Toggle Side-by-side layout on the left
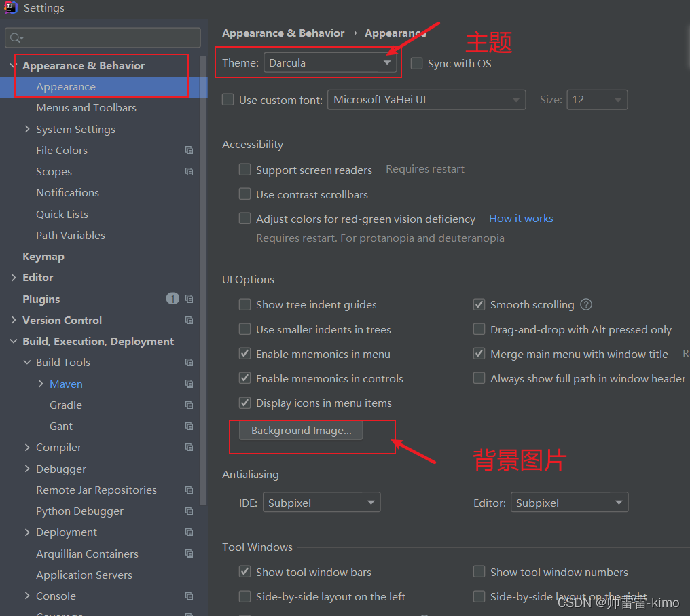Screen dimensions: 690x616 click(x=244, y=596)
